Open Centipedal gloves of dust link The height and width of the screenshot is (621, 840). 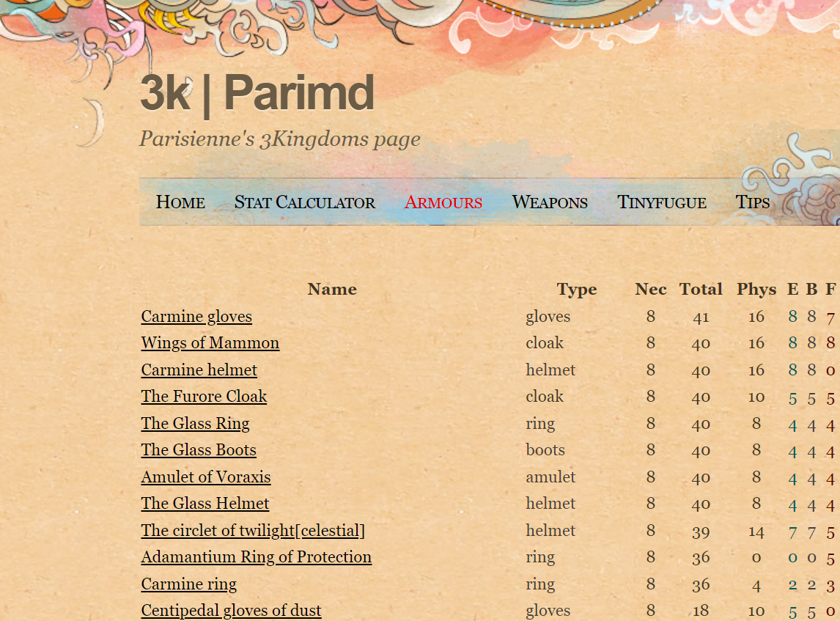(231, 611)
